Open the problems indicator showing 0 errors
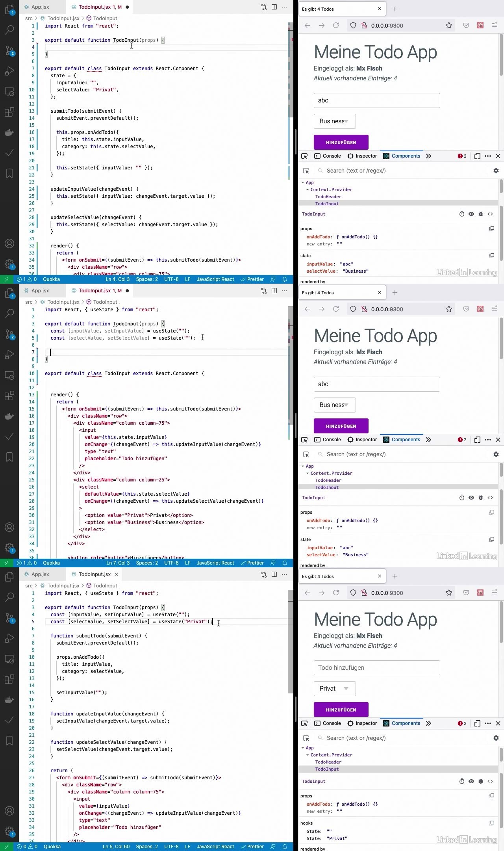Screen dimensions: 504x851 [x=28, y=847]
